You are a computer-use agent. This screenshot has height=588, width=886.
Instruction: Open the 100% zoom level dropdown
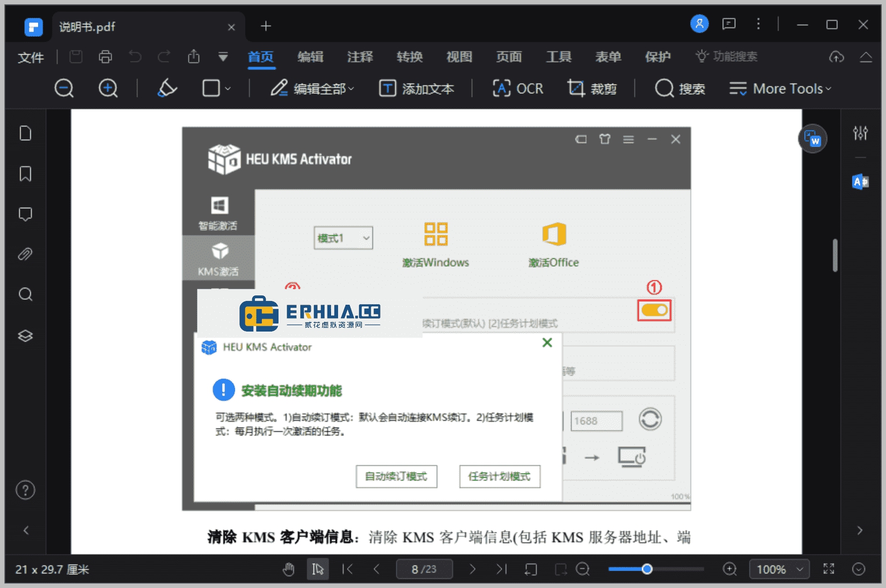pos(779,569)
